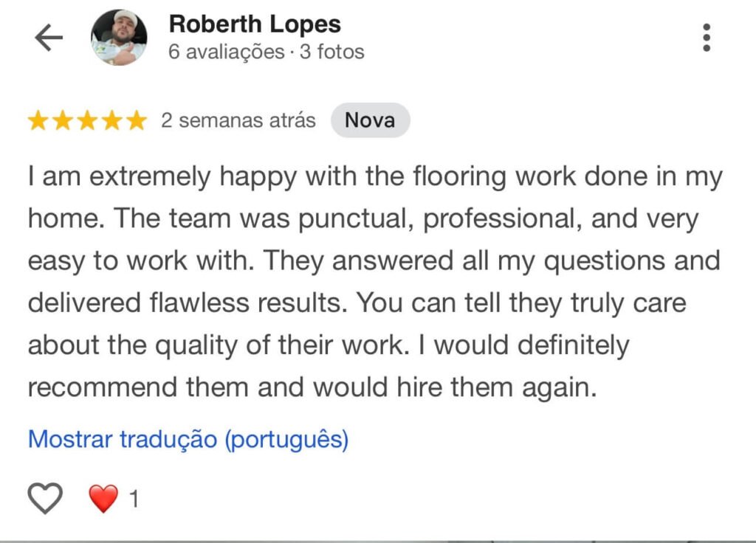View the reviewer's 6 avaliações
The image size is (756, 543).
pyautogui.click(x=226, y=52)
